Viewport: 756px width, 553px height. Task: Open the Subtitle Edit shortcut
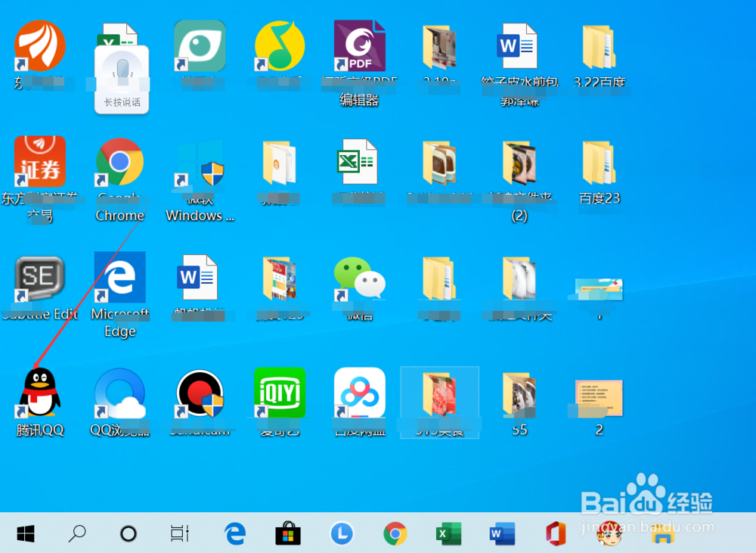39,277
